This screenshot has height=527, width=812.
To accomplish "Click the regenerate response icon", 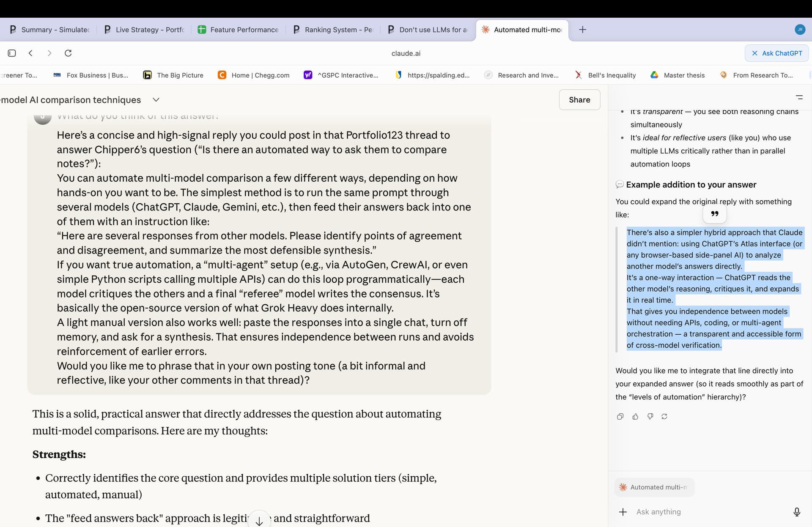I will (x=664, y=417).
